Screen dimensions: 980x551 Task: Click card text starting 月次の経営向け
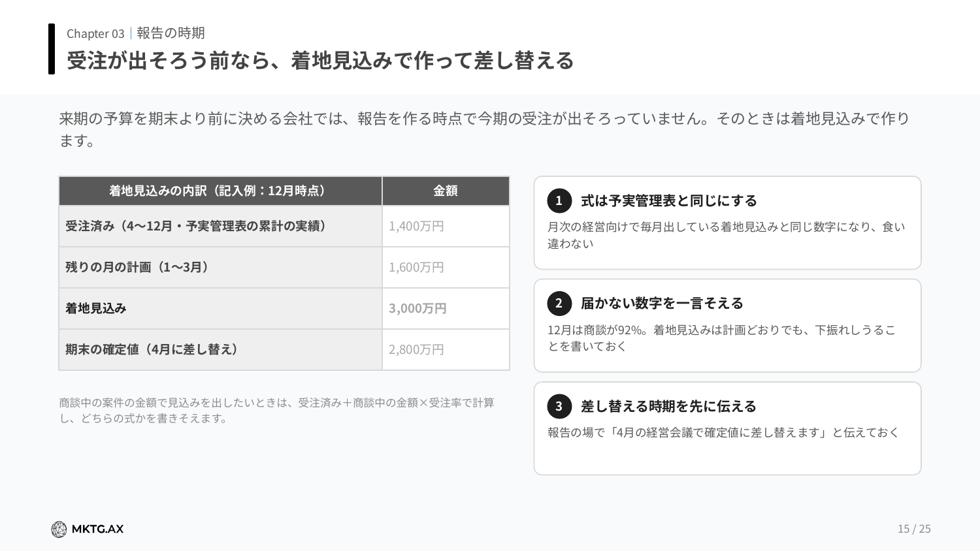click(727, 235)
